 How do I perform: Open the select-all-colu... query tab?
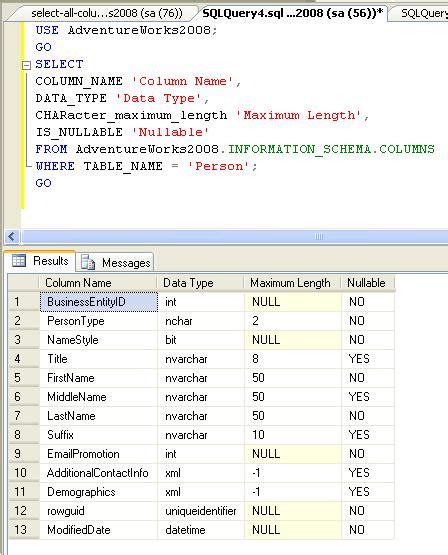tap(107, 13)
